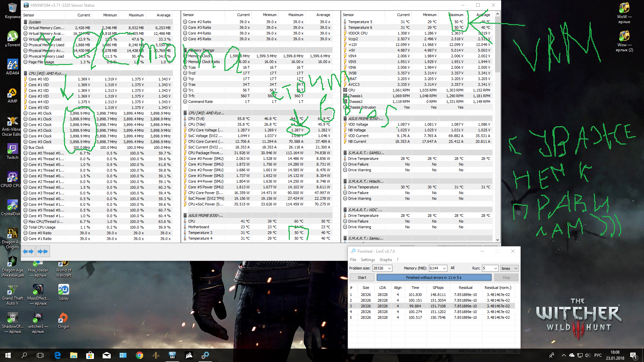644x362 pixels.
Task: Open LinX Settings menu
Action: pyautogui.click(x=368, y=260)
